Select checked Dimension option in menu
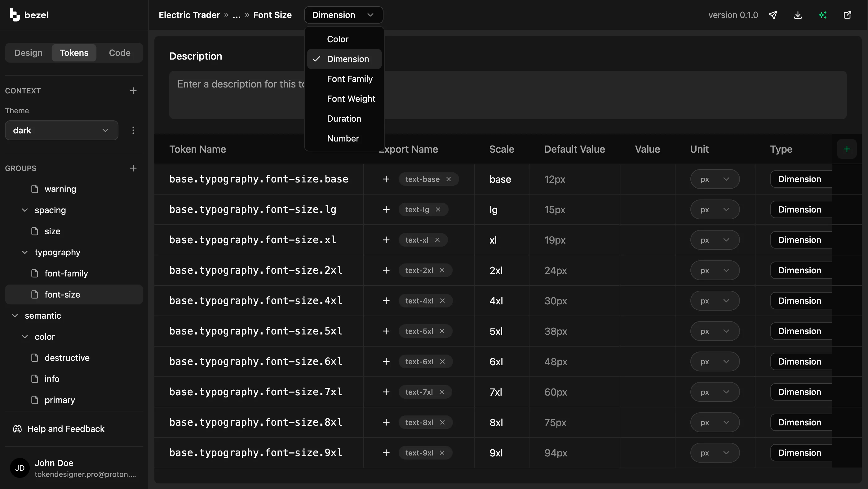 (x=344, y=59)
